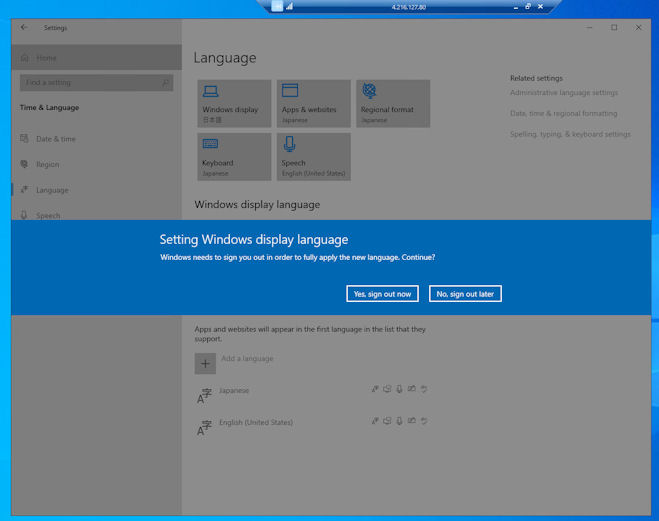The width and height of the screenshot is (659, 521).
Task: Click the remote session pin icon
Action: pos(277,6)
